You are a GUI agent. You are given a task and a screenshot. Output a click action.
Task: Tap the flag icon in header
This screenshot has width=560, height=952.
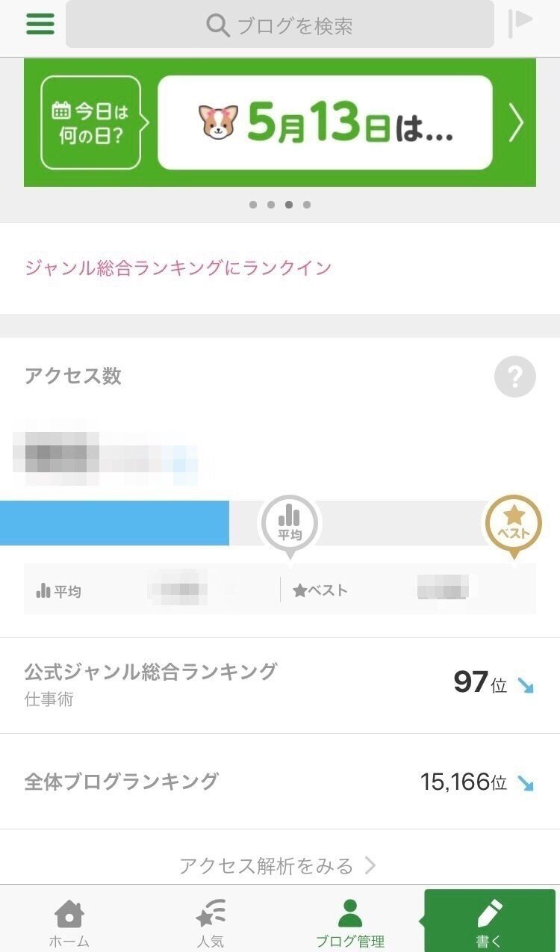(520, 23)
